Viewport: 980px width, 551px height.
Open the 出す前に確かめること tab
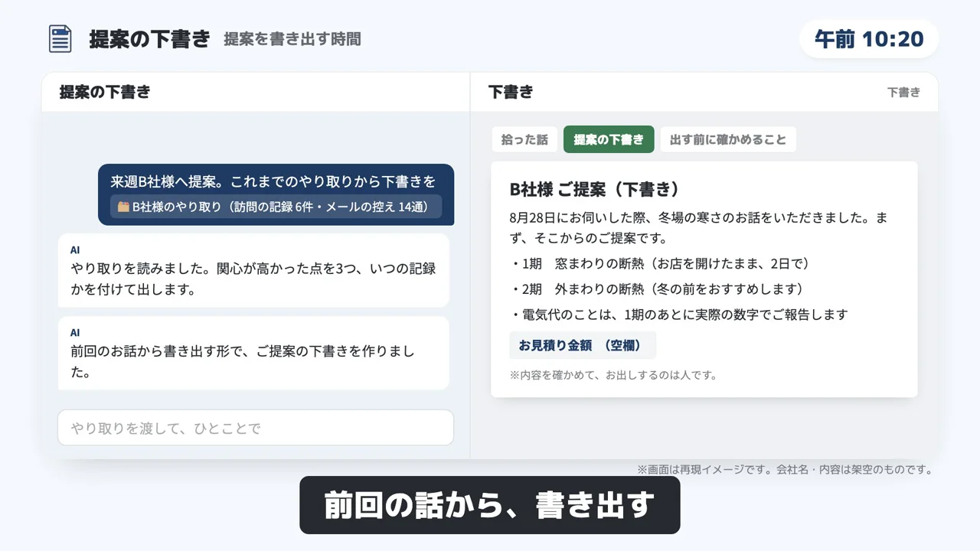click(728, 139)
